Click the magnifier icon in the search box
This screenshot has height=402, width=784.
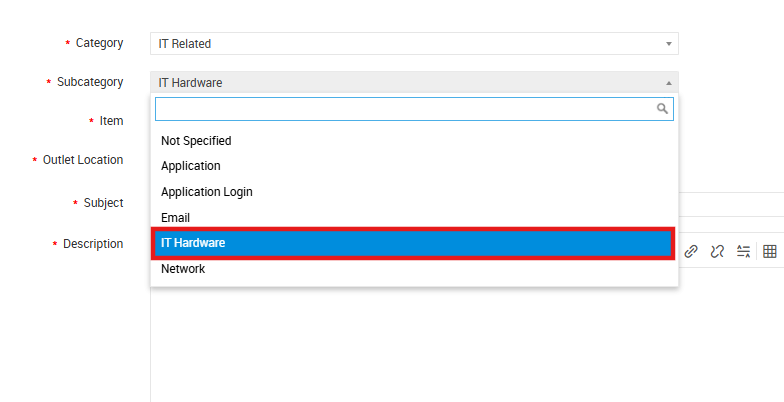(662, 109)
